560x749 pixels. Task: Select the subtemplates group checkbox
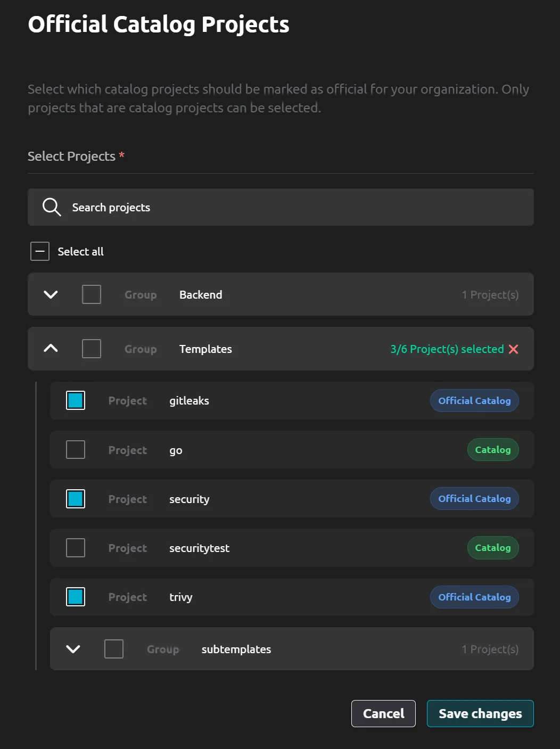tap(113, 649)
